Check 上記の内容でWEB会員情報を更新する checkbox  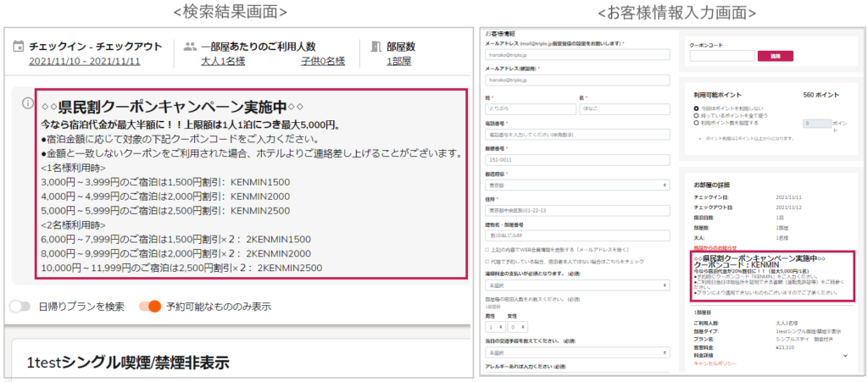(x=487, y=251)
